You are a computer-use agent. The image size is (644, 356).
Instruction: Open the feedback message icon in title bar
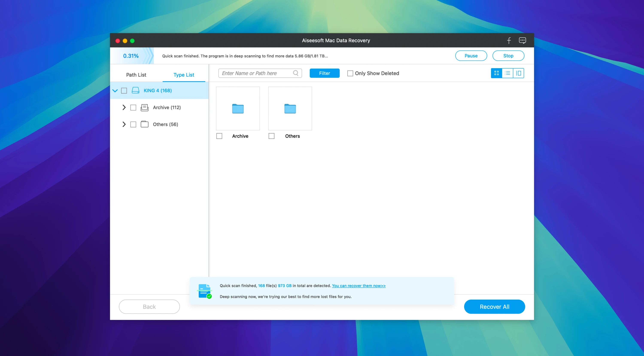pyautogui.click(x=522, y=40)
